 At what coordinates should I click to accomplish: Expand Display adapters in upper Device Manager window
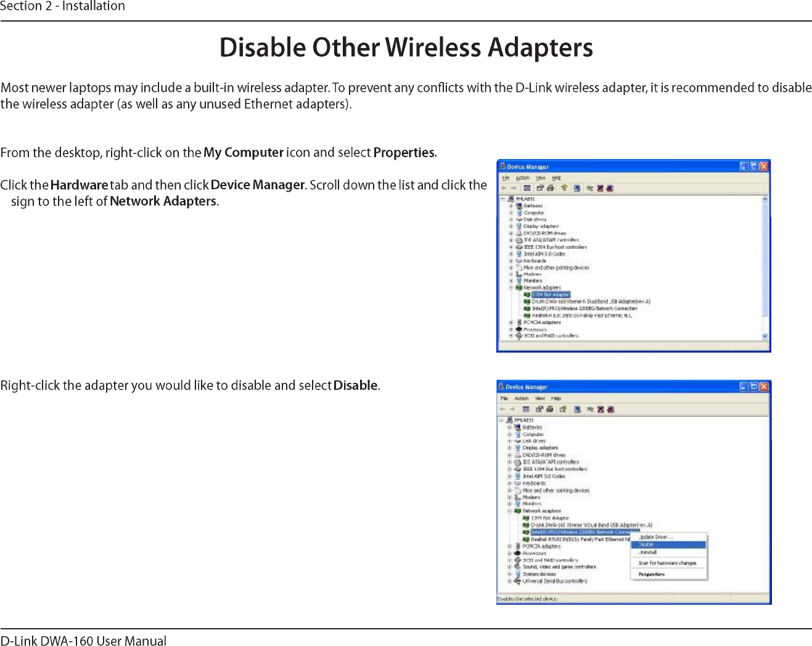pyautogui.click(x=511, y=226)
